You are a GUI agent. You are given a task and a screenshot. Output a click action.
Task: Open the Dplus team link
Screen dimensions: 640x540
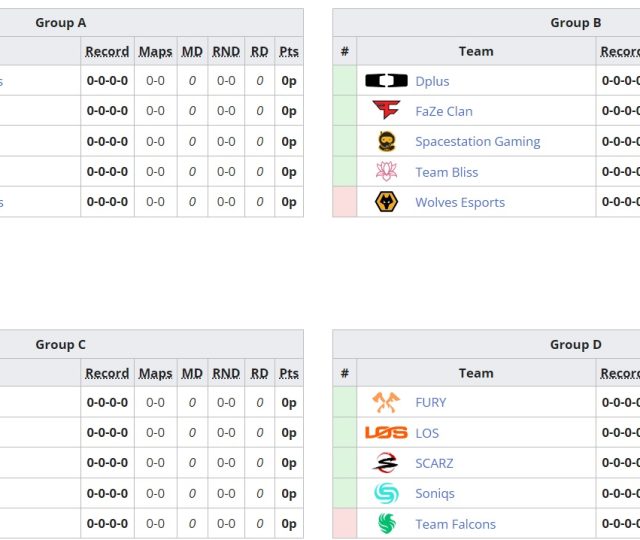click(432, 82)
